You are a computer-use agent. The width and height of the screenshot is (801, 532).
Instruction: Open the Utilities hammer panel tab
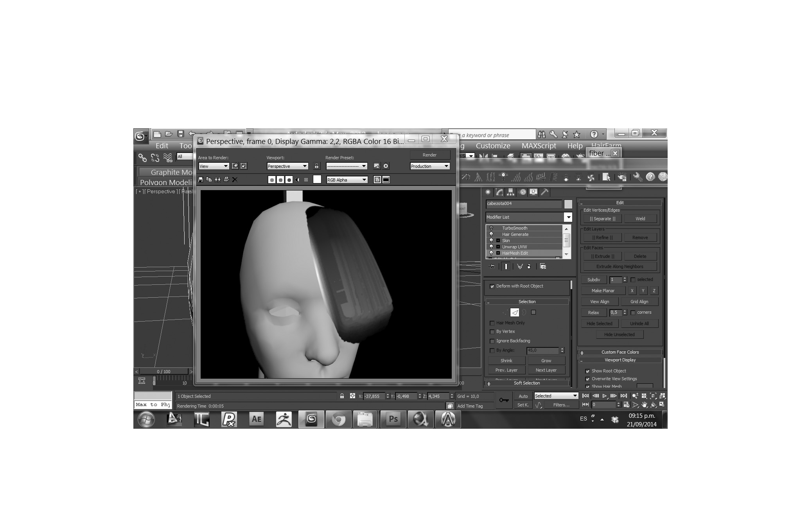(x=544, y=192)
